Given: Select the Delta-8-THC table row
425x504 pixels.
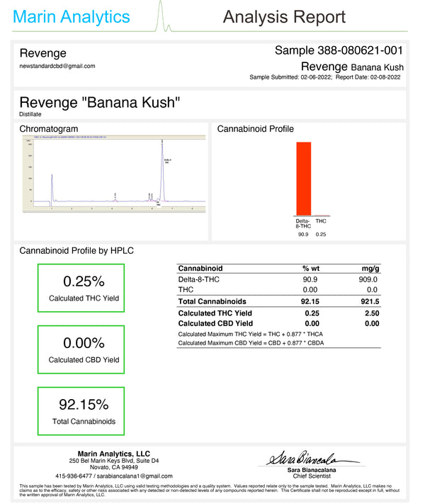Looking at the screenshot, I should (x=278, y=279).
